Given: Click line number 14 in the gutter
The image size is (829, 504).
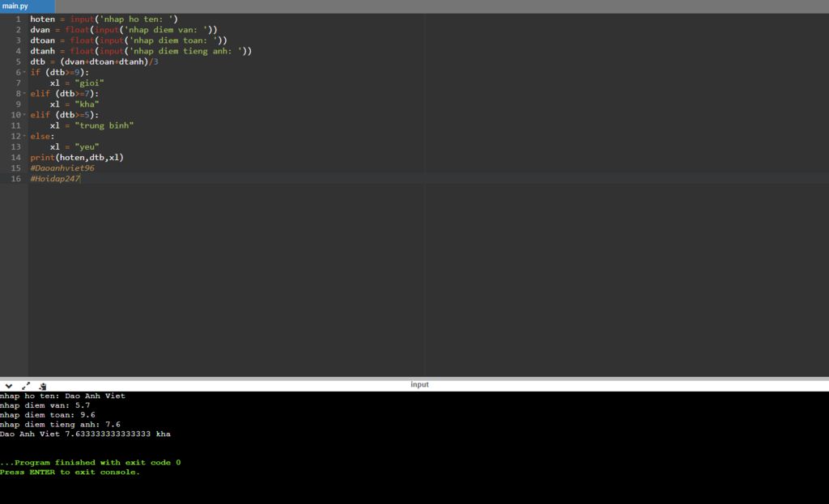Looking at the screenshot, I should (16, 157).
